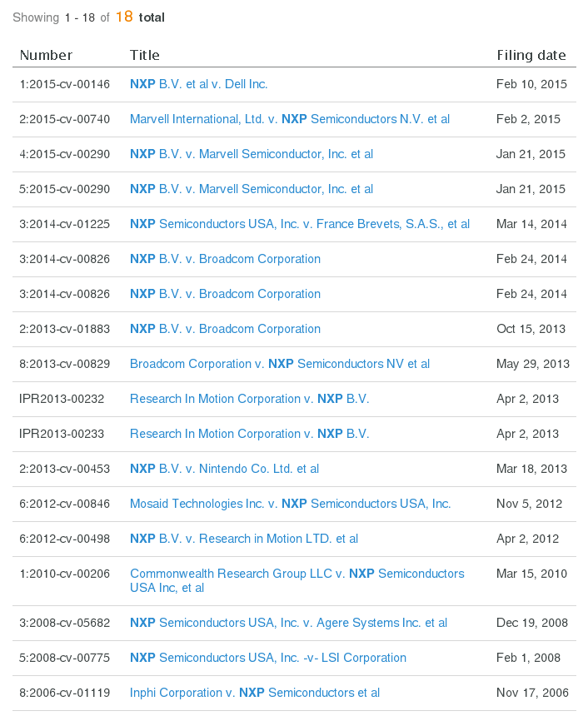This screenshot has height=716, width=588.
Task: Open NXP Semiconductors USA v. France Brevets case
Action: coord(299,224)
